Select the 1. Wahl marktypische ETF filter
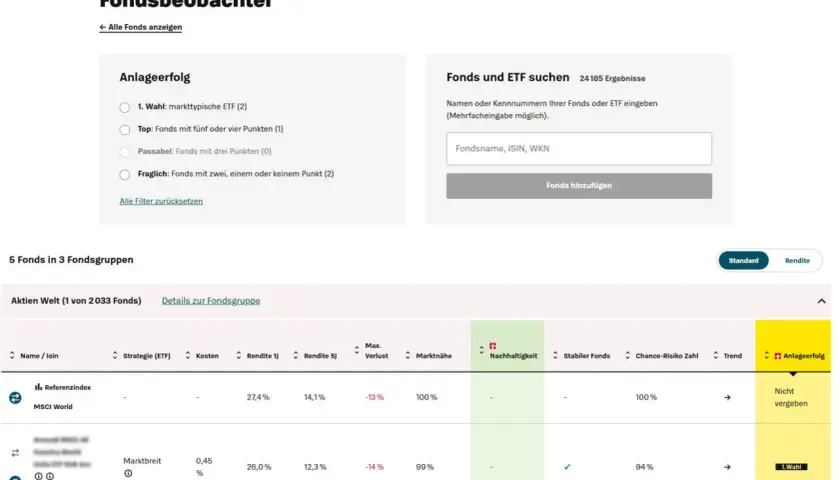This screenshot has width=840, height=480. click(125, 107)
